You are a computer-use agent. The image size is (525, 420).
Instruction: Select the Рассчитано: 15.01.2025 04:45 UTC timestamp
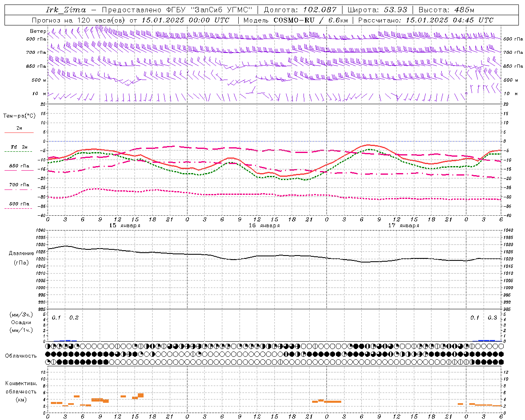coord(426,20)
